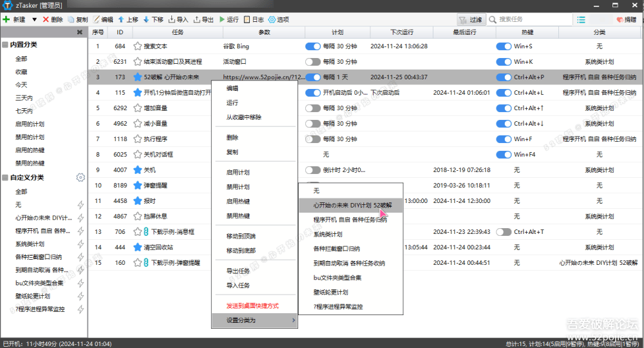
Task: Open the dropdown arrow beside 新建
Action: pyautogui.click(x=35, y=19)
